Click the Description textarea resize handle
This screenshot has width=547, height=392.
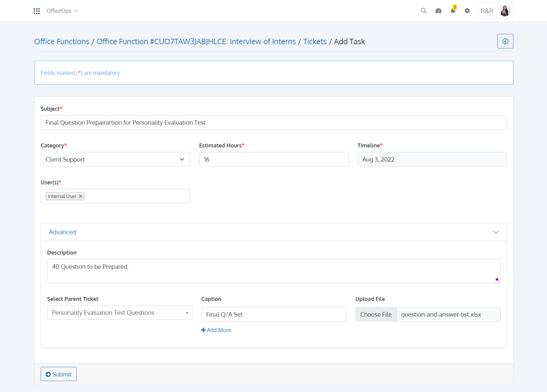point(498,280)
